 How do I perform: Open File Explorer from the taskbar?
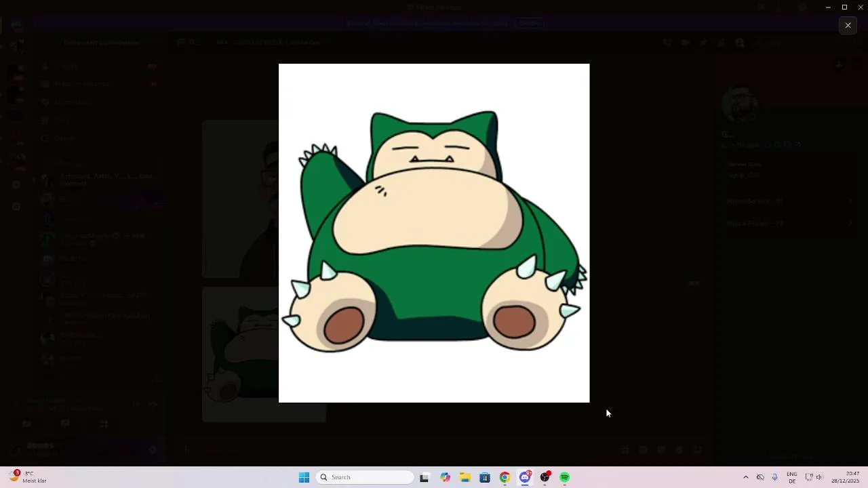point(465,477)
